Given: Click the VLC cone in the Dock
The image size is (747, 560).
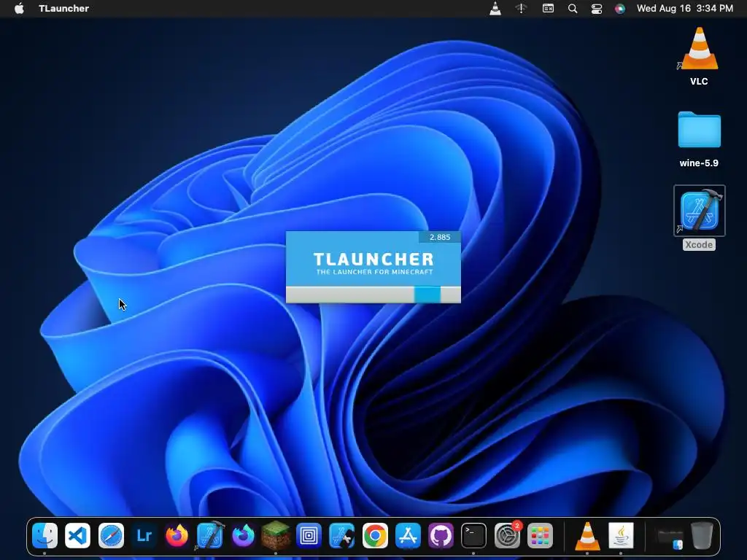Looking at the screenshot, I should (587, 535).
